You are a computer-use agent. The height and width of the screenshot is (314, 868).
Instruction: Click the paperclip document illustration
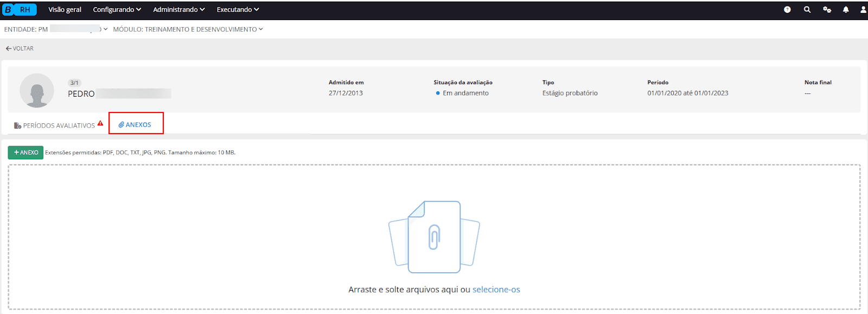coord(434,237)
